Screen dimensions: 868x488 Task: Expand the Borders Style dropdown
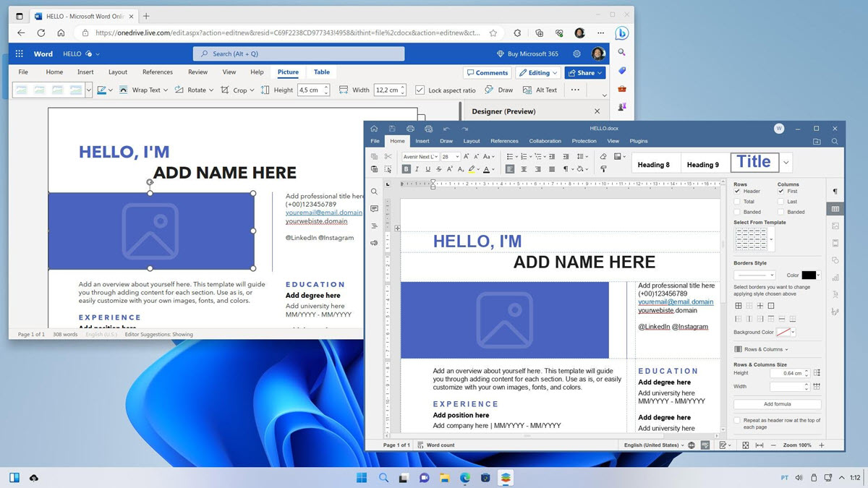754,275
